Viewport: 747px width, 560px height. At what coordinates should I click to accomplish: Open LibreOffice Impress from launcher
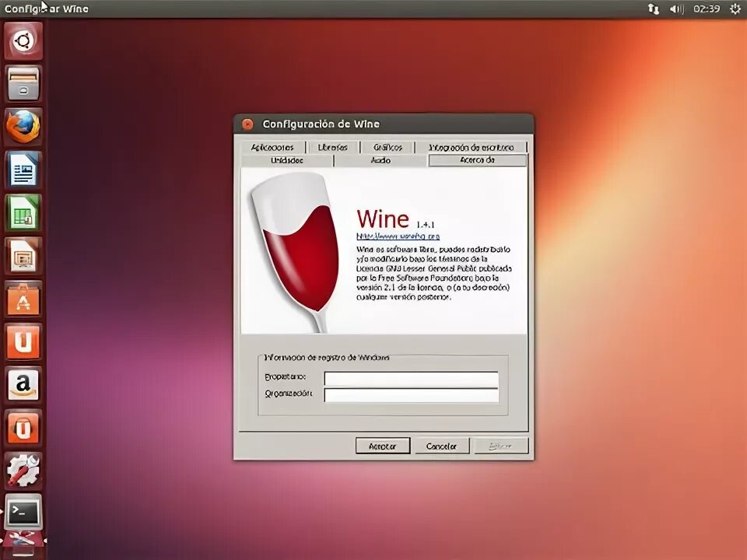click(23, 256)
